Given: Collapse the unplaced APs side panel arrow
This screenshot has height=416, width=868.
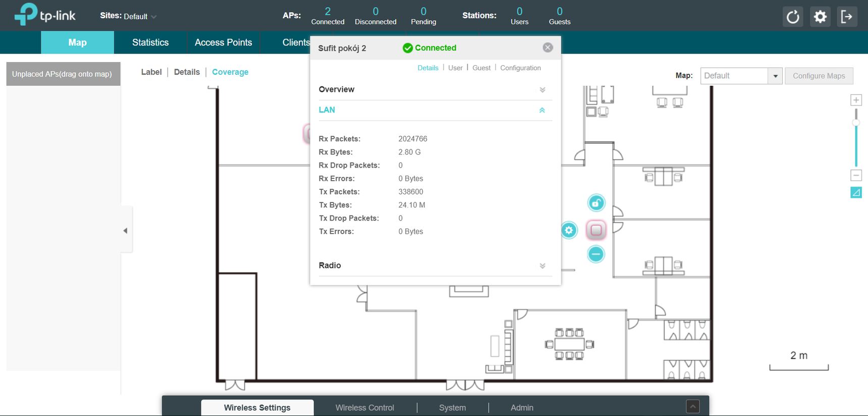Looking at the screenshot, I should (x=126, y=231).
